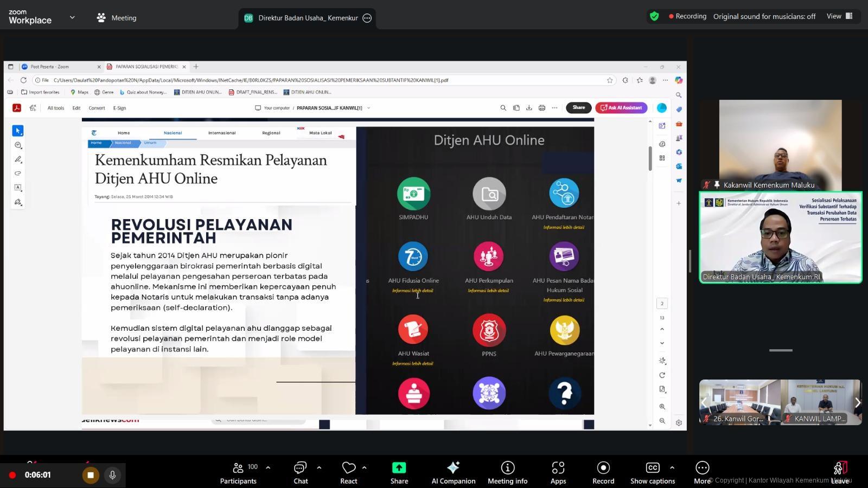Click the Meeting info icon
The image size is (868, 488).
click(x=507, y=472)
